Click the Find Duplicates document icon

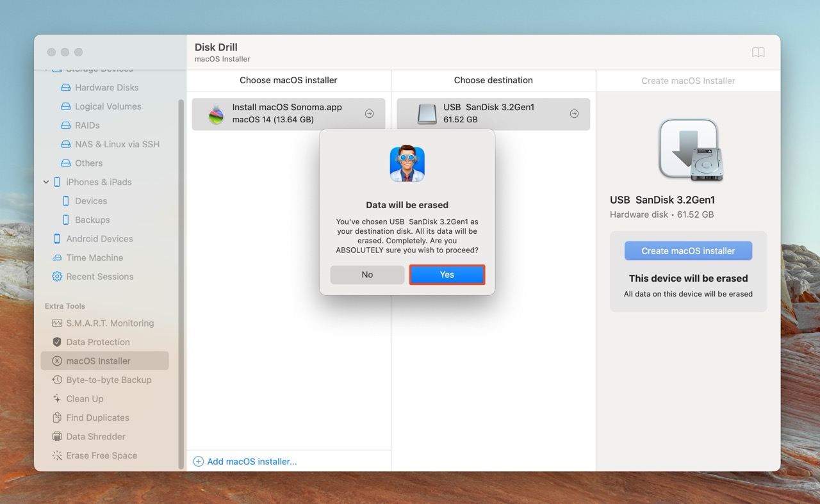coord(57,418)
